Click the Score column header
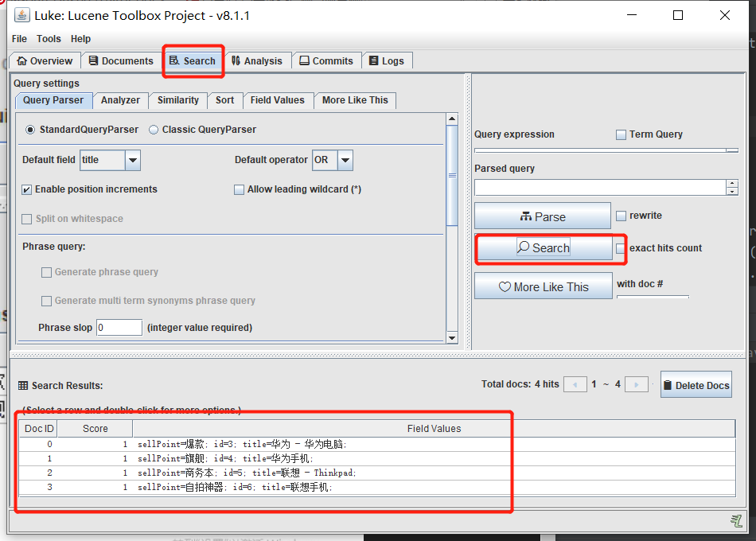756x541 pixels. tap(95, 429)
